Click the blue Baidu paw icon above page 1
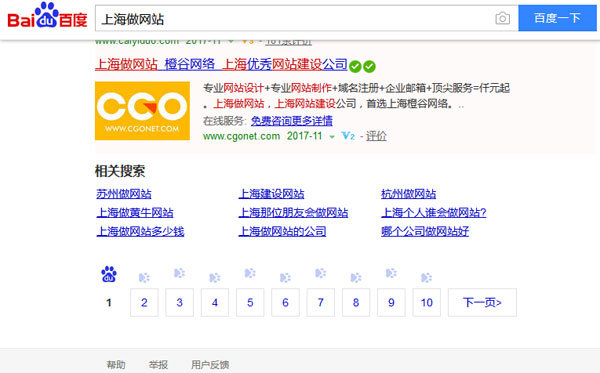Image resolution: width=600 pixels, height=373 pixels. 109,274
